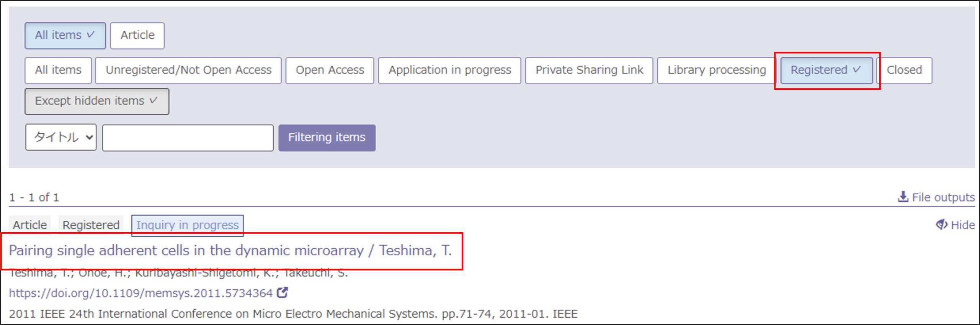Click the filter keyword text field
This screenshot has width=980, height=325.
[188, 138]
